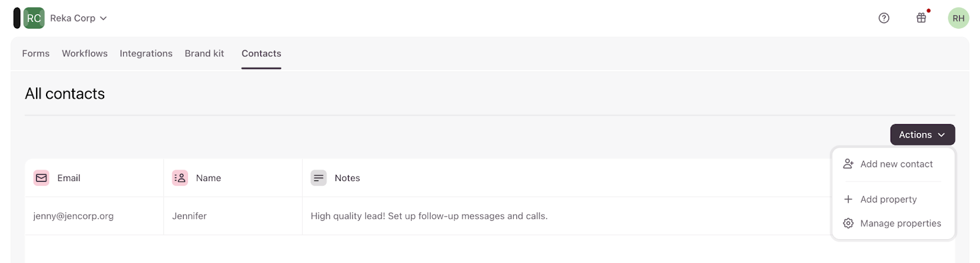Open the RH user avatar menu

(959, 18)
